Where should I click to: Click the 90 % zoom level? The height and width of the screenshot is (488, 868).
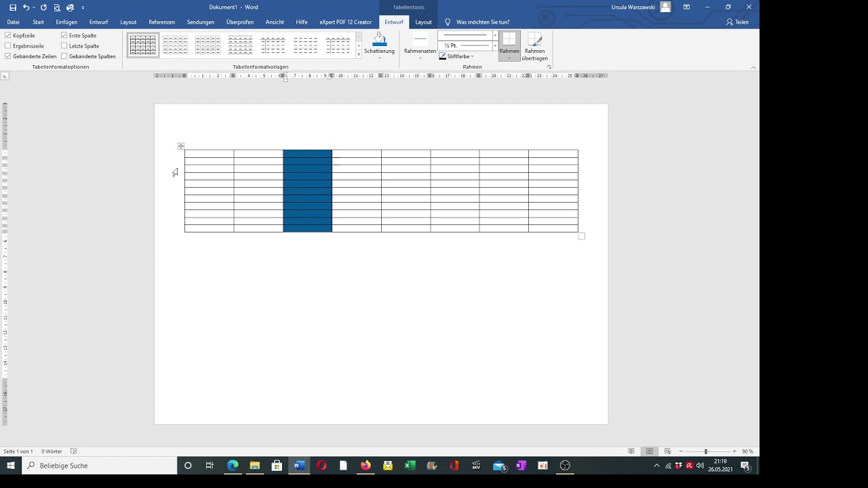pyautogui.click(x=747, y=451)
